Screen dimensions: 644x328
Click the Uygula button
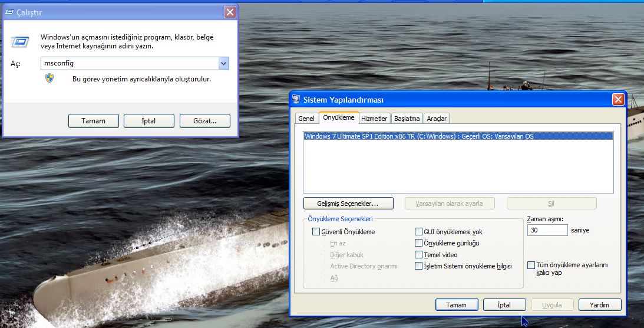[552, 305]
